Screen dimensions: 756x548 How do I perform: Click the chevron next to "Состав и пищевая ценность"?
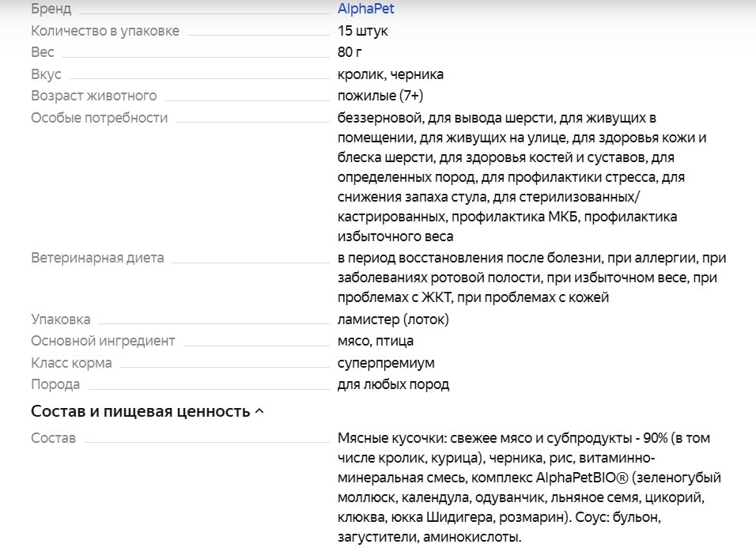(x=259, y=412)
